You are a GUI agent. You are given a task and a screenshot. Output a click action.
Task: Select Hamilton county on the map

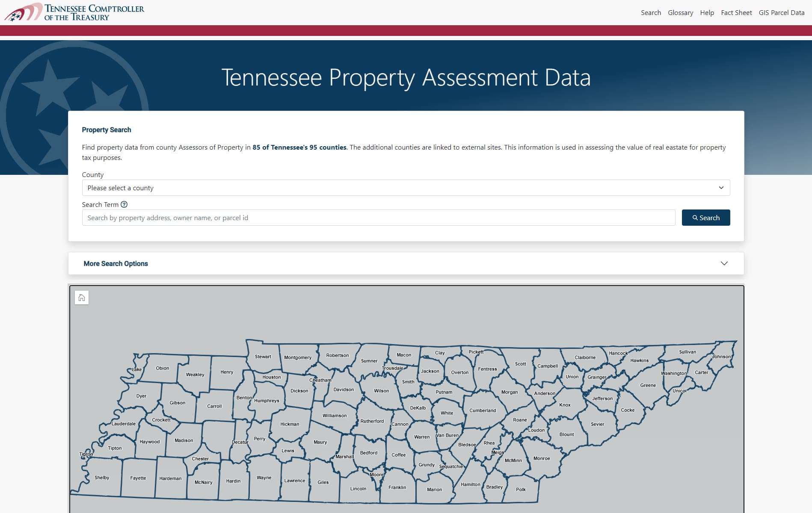pos(470,484)
